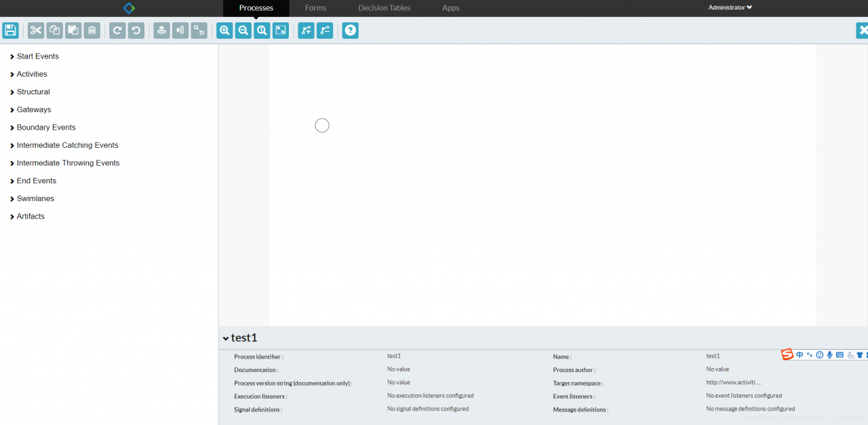
Task: Click the Redo arrow icon
Action: [x=117, y=31]
